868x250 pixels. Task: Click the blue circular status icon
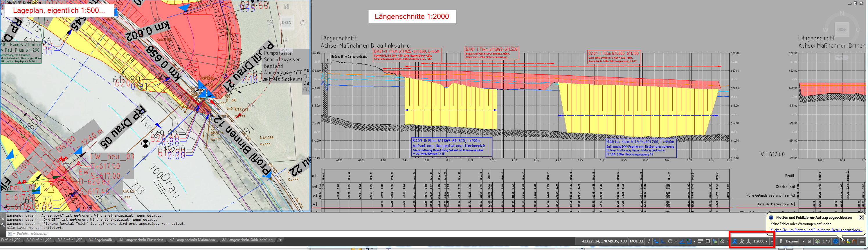click(x=836, y=241)
